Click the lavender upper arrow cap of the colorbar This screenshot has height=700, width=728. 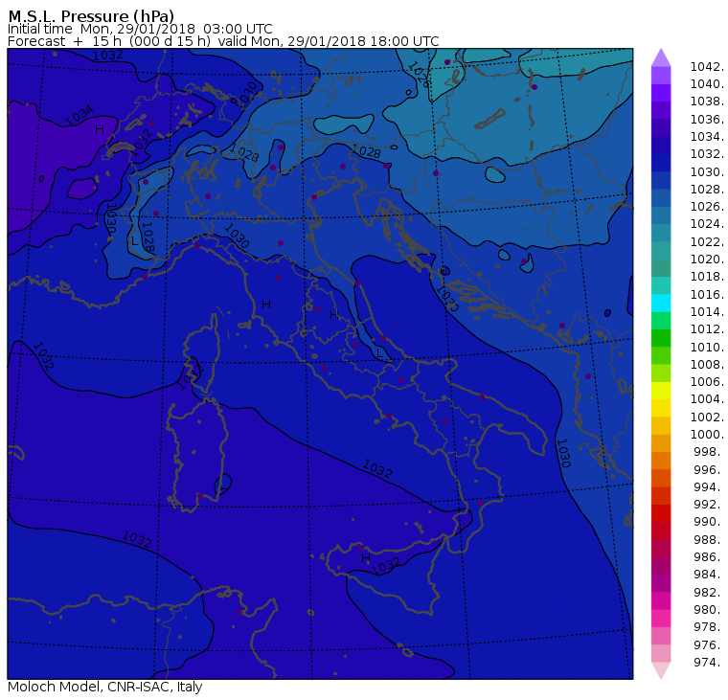pyautogui.click(x=661, y=57)
